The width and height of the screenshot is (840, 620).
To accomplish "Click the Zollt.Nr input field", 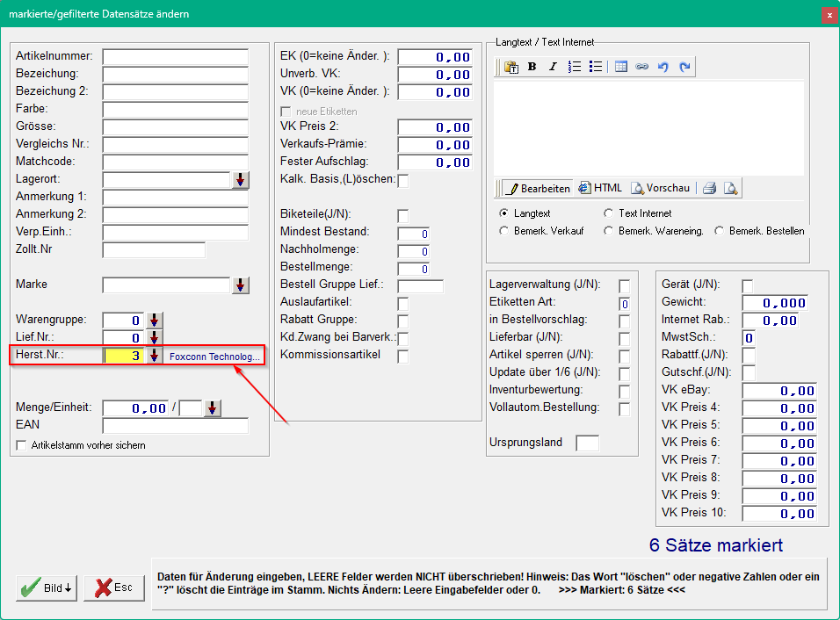I will tap(154, 250).
